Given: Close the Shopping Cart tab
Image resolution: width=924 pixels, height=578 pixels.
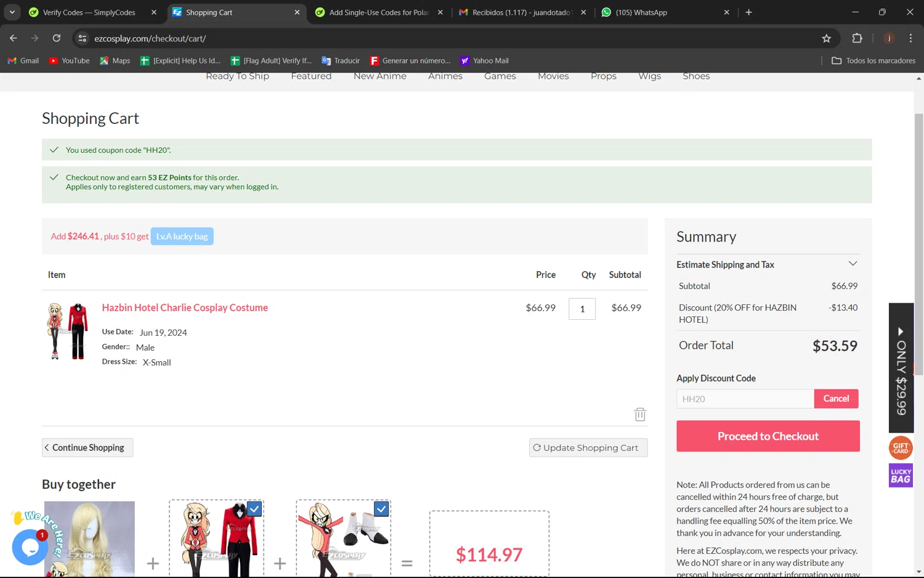Looking at the screenshot, I should 297,12.
